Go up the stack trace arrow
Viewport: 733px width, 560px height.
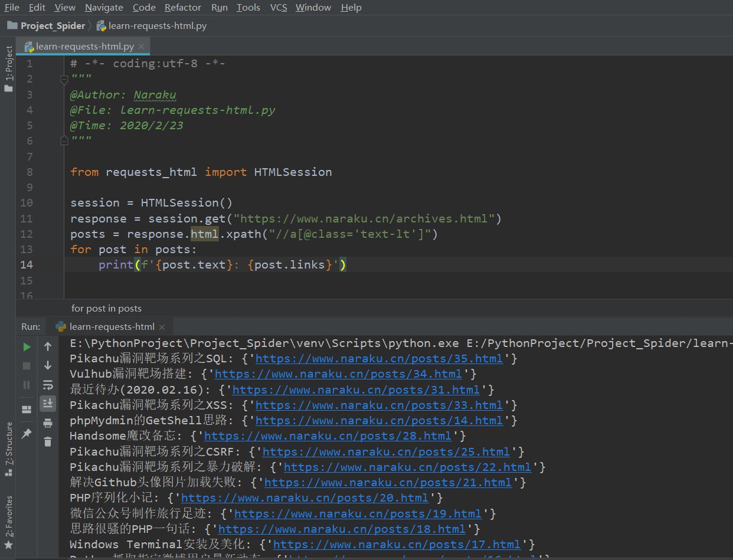point(48,347)
